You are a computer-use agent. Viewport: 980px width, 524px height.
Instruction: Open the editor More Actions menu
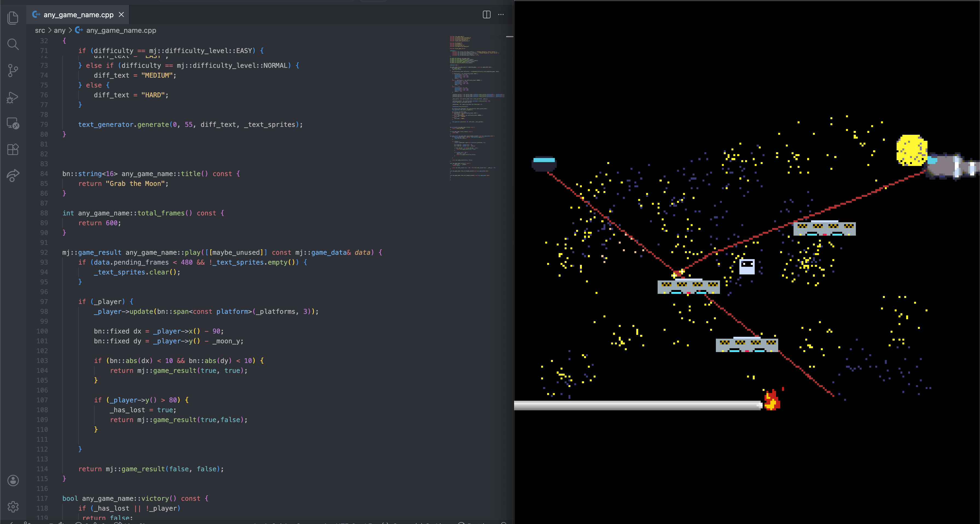[x=501, y=14]
